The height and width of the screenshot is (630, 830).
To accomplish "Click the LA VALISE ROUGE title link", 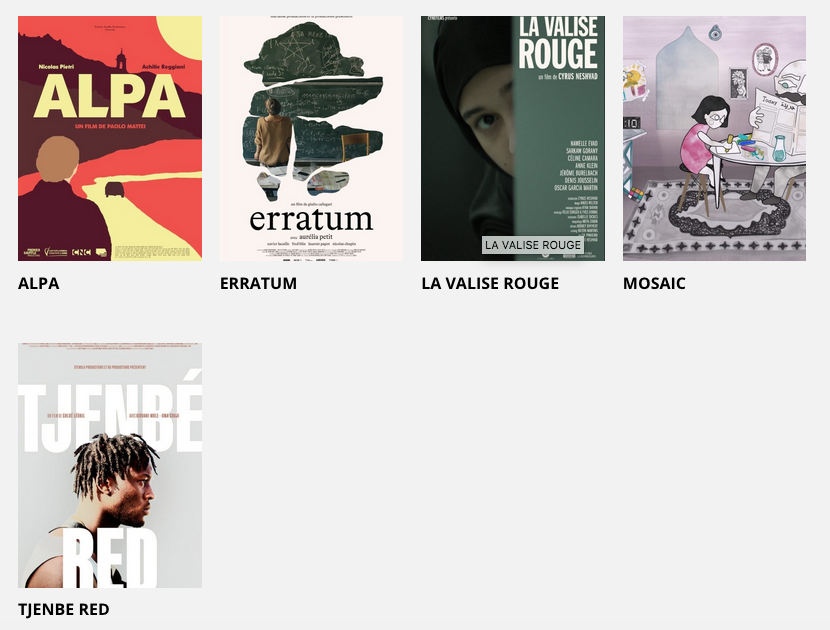I will [490, 283].
